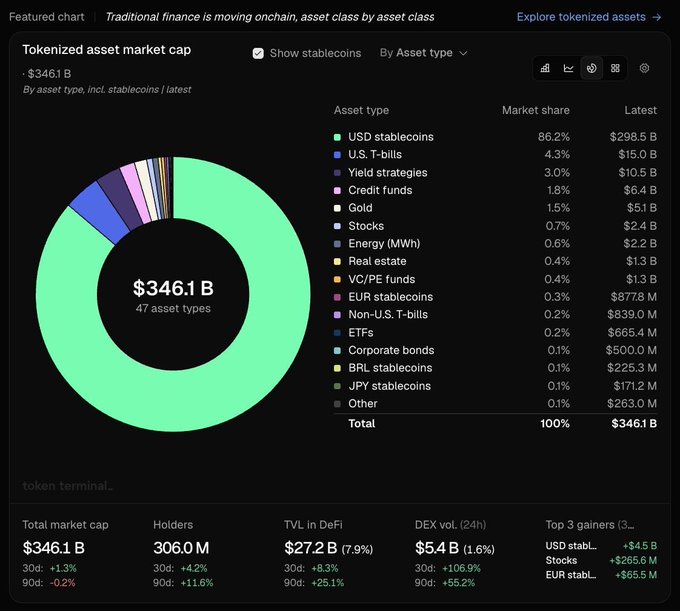Click the dark purple Yield strategies donut slice
This screenshot has width=680, height=611.
(121, 199)
